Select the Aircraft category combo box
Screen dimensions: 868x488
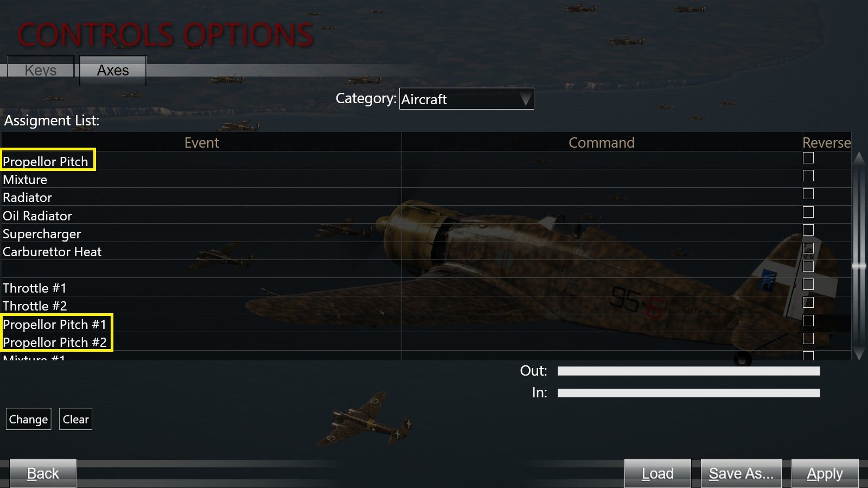click(467, 99)
